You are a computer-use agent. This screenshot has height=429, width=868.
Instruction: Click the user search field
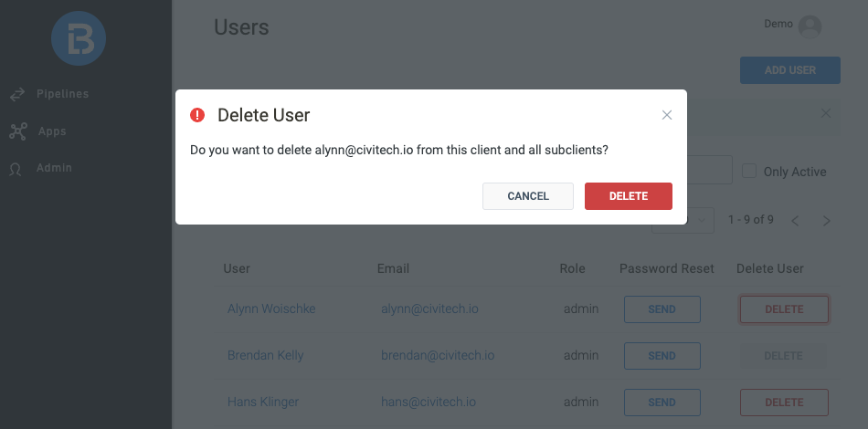pyautogui.click(x=709, y=171)
